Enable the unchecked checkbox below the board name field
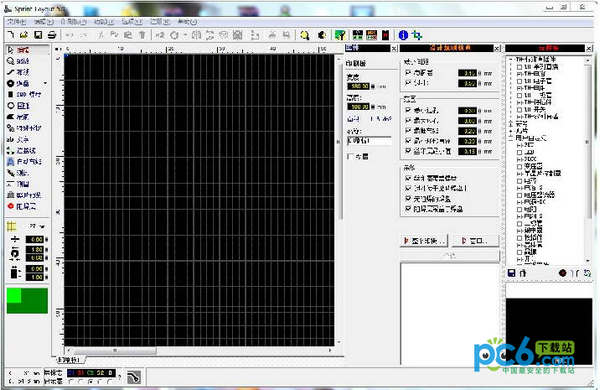 [350, 156]
